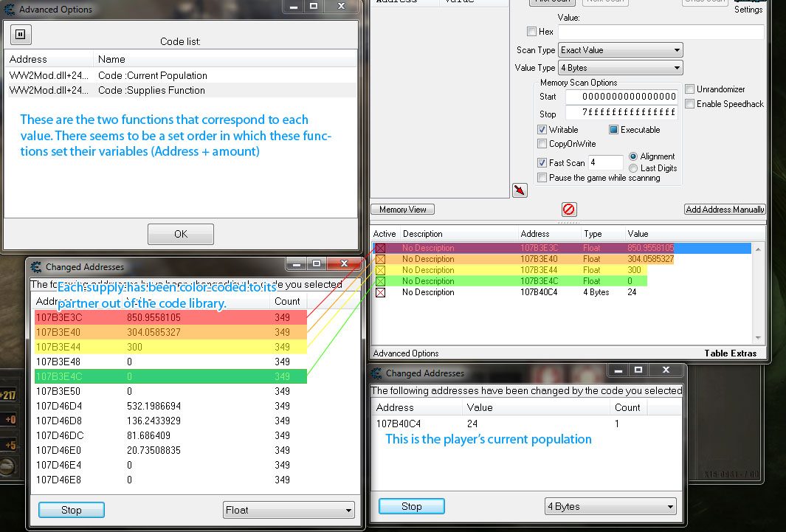The width and height of the screenshot is (786, 532).
Task: Click the red arrow scan options icon
Action: (x=520, y=190)
